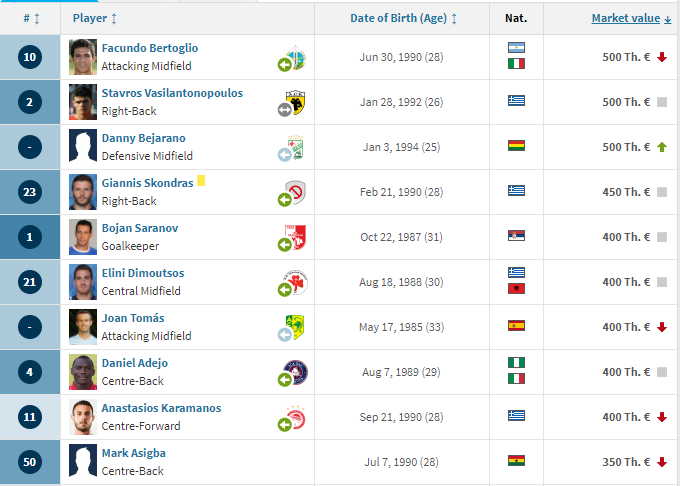Click the number 50 shirt badge
This screenshot has width=680, height=486.
[x=30, y=462]
